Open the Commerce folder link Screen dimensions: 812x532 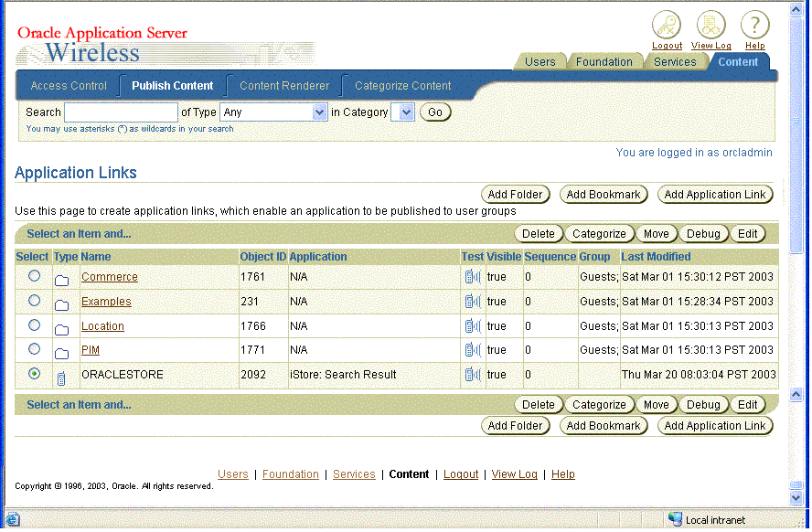click(x=109, y=277)
